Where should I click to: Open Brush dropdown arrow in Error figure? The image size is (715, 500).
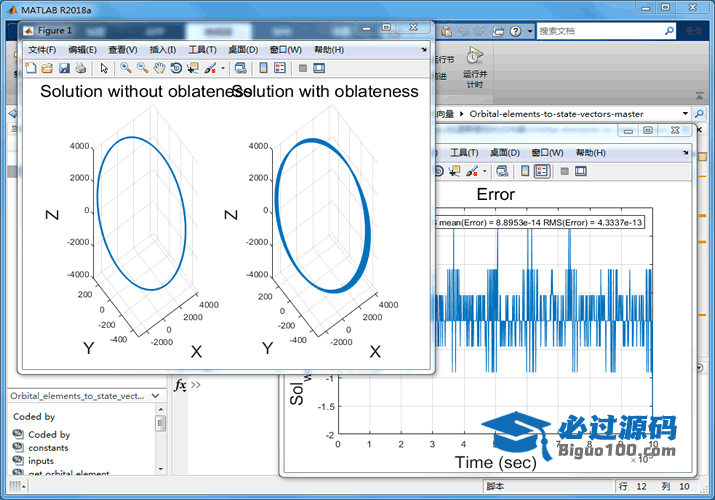coord(485,171)
